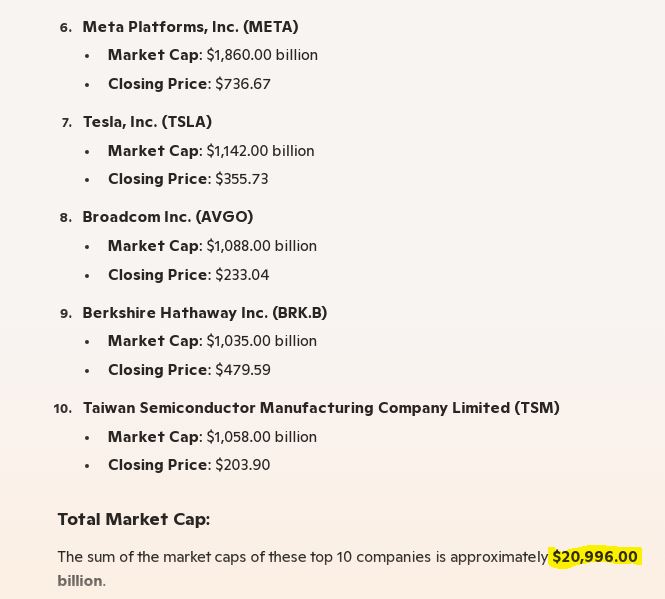Screen dimensions: 665x599
Task: Click the list number 10 marker
Action: (x=62, y=409)
